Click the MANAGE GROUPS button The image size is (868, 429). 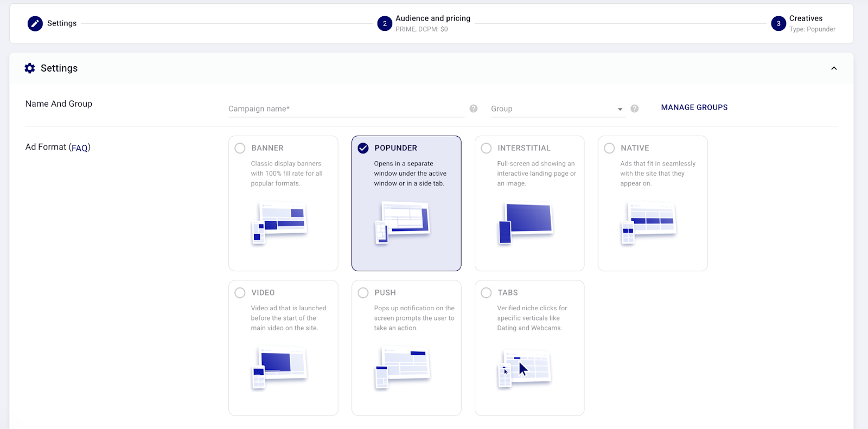click(694, 107)
